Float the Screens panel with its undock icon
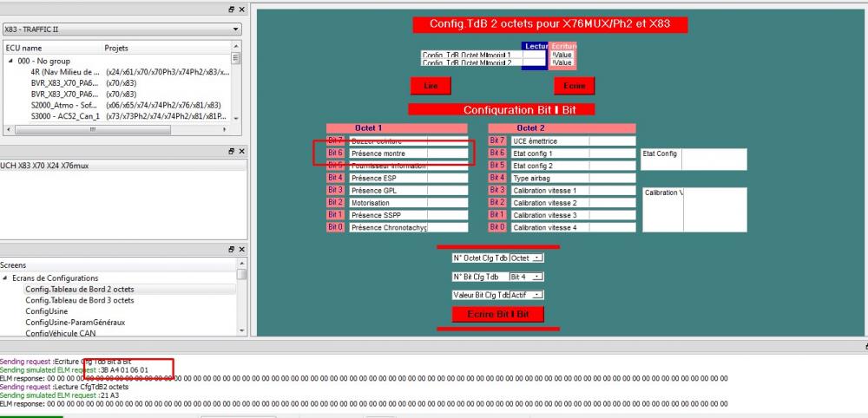This screenshot has width=868, height=418. 232,250
